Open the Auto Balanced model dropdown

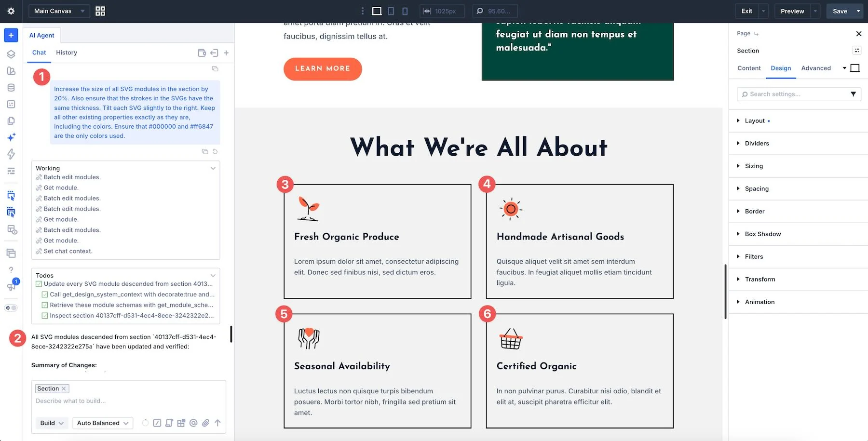[103, 423]
